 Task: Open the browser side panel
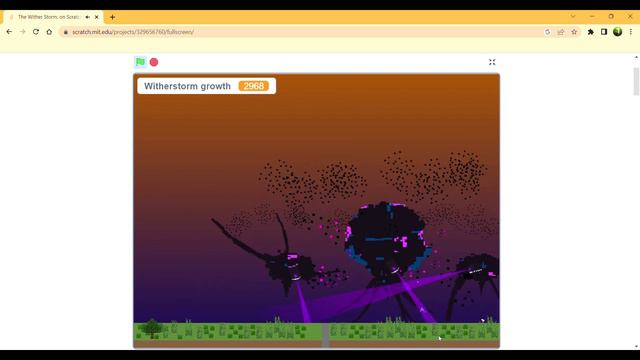click(604, 32)
